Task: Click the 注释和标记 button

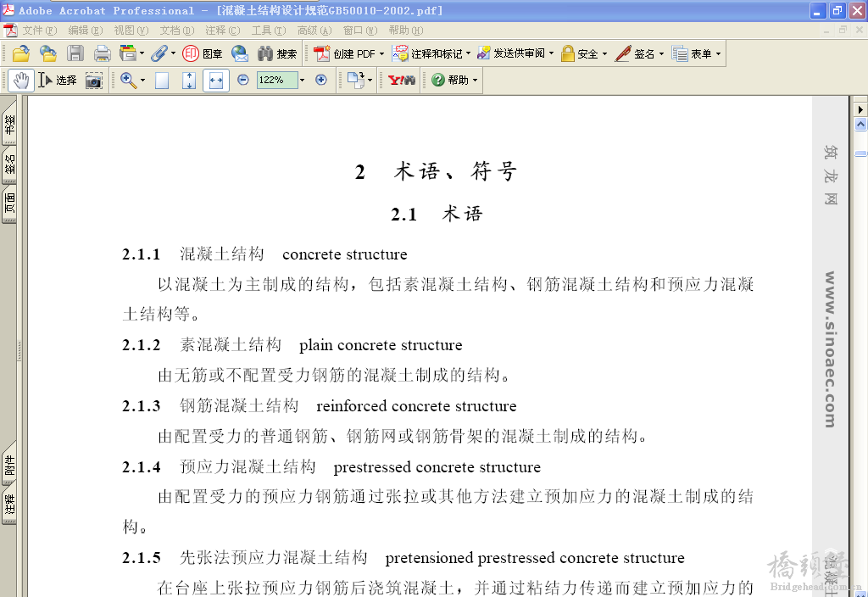Action: [x=427, y=53]
